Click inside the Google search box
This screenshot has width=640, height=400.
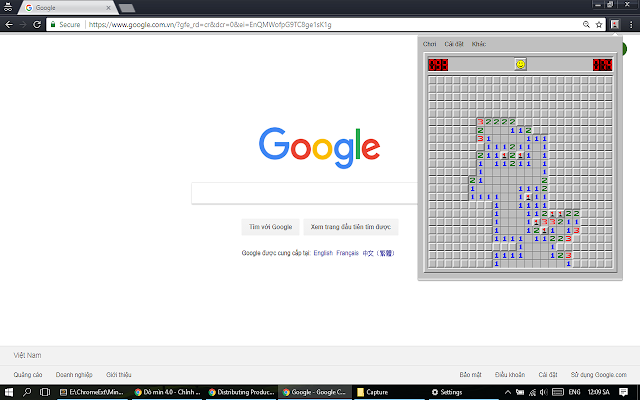tap(304, 193)
